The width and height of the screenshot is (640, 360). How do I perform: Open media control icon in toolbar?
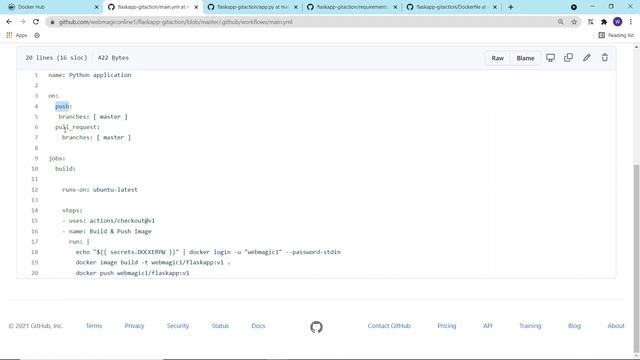tap(591, 22)
